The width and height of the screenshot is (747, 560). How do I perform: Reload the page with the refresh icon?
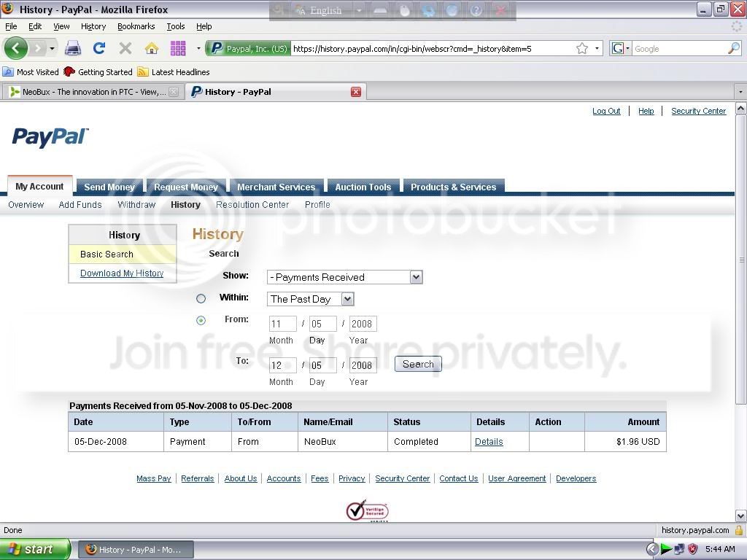point(99,48)
